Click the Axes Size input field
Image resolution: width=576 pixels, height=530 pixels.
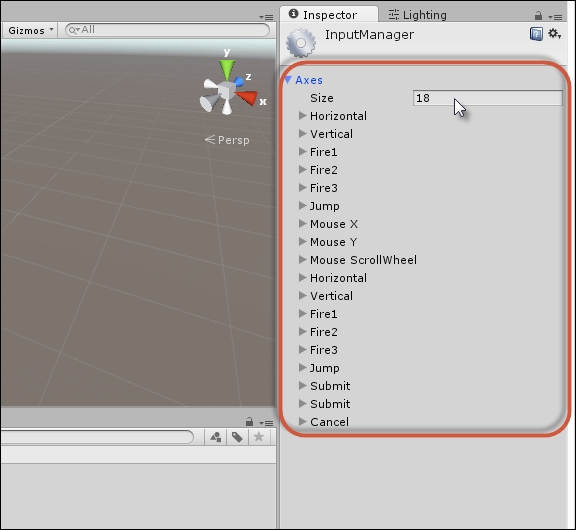(x=487, y=98)
